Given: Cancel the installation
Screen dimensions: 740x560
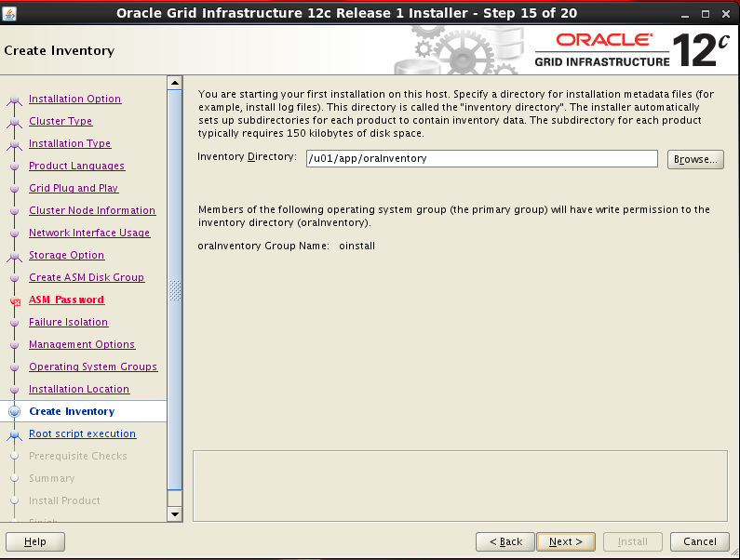Looking at the screenshot, I should point(699,541).
